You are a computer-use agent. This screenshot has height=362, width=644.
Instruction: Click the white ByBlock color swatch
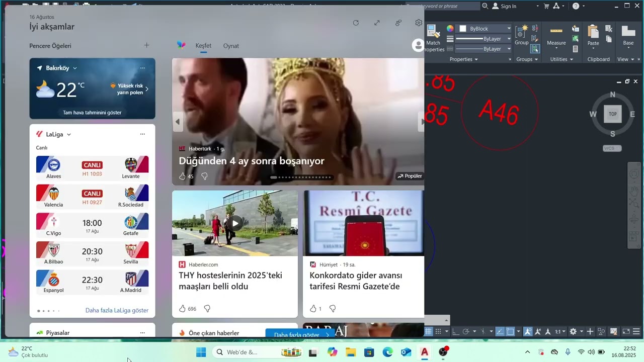463,29
